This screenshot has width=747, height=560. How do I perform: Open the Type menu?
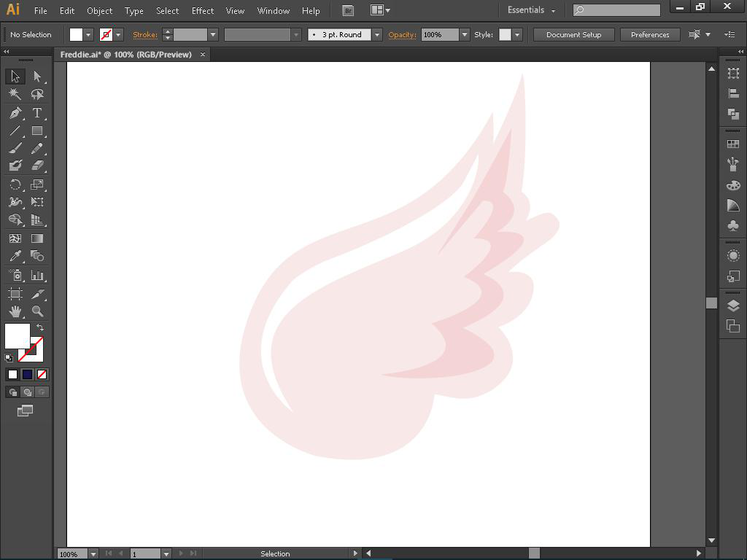[x=134, y=10]
